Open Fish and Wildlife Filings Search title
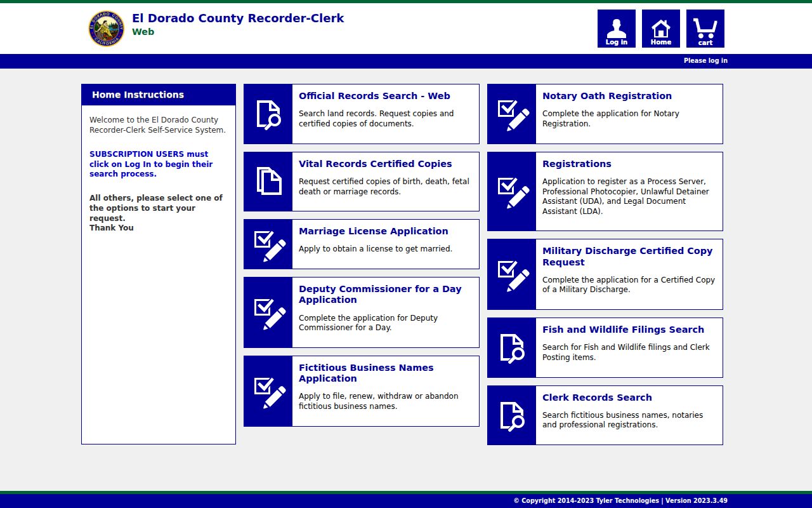This screenshot has width=812, height=508. tap(623, 330)
